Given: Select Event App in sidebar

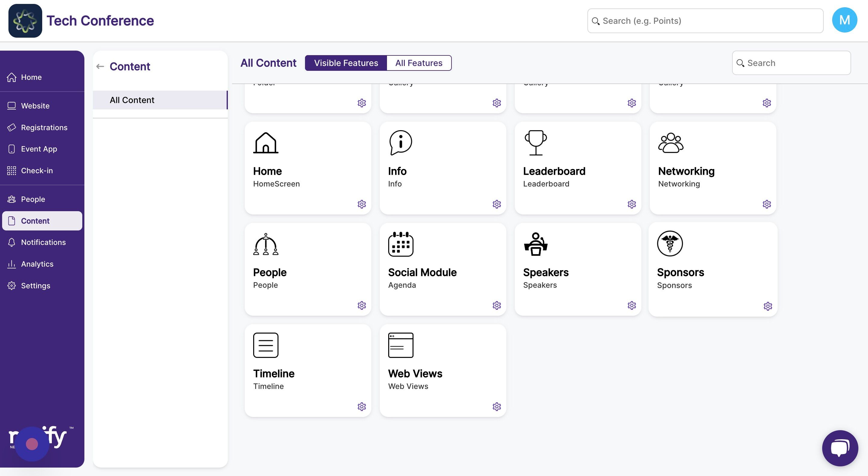Looking at the screenshot, I should 39,149.
